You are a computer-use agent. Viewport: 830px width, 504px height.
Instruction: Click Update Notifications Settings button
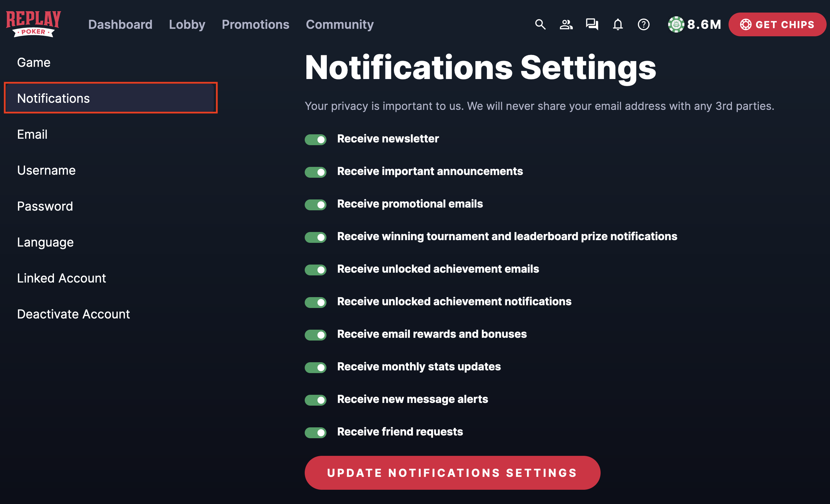click(x=452, y=473)
